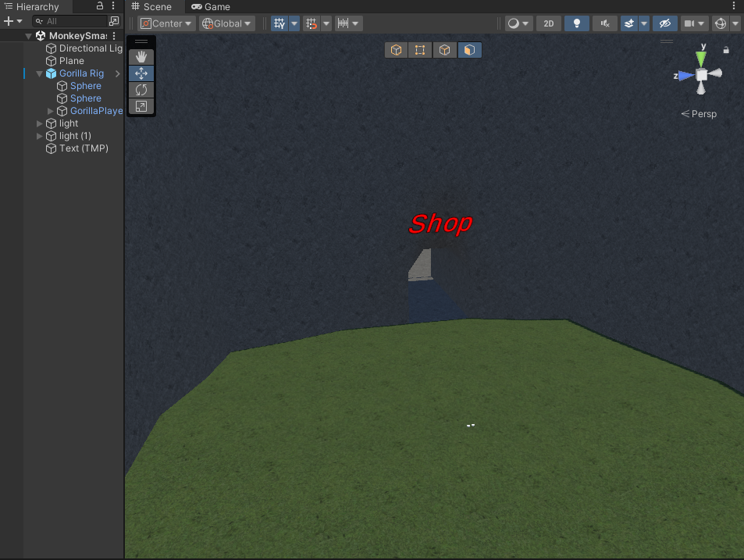Click the gray ramp object in scene
The height and width of the screenshot is (560, 744).
coord(420,264)
